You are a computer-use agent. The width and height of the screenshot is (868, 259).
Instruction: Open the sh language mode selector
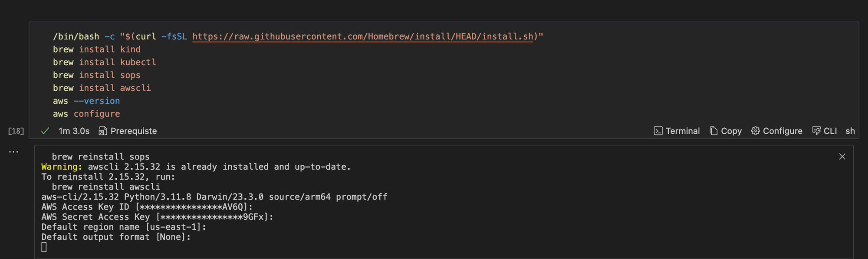[850, 131]
